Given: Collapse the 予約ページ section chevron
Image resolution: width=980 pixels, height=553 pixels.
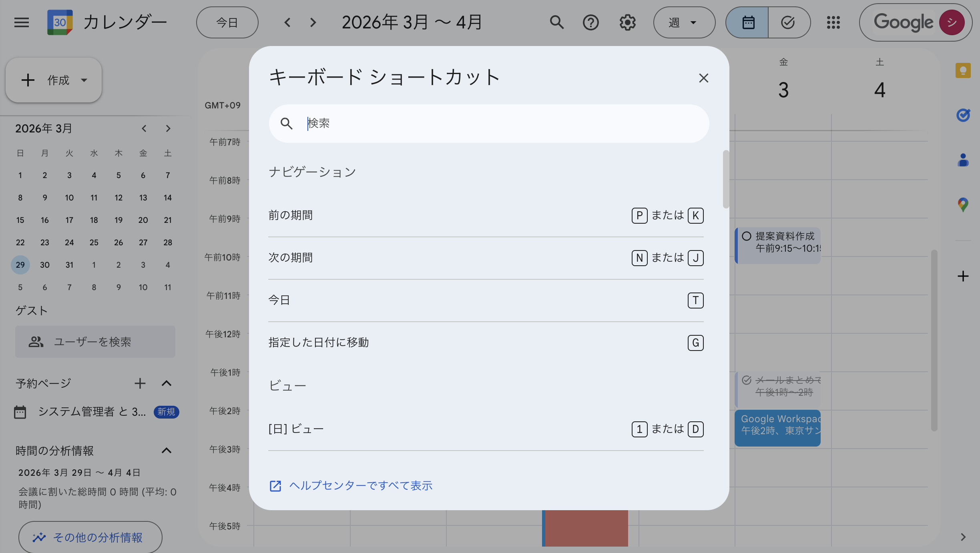Looking at the screenshot, I should [167, 383].
